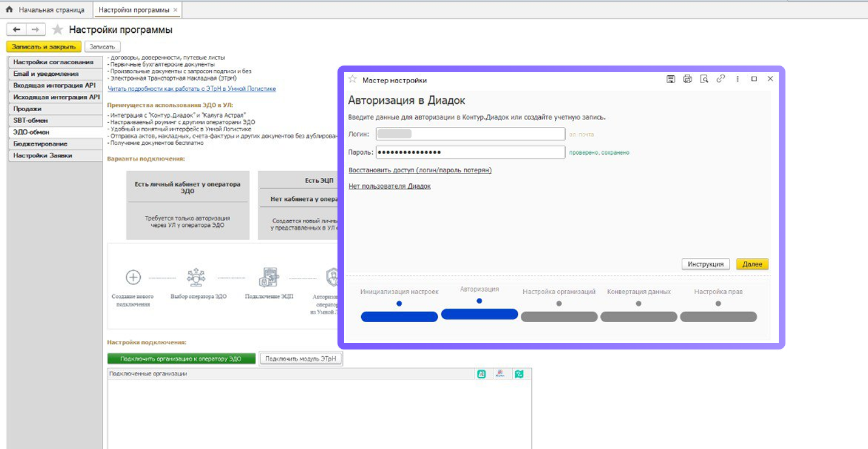This screenshot has width=868, height=449.
Task: Go forward with the right arrow button
Action: click(36, 30)
